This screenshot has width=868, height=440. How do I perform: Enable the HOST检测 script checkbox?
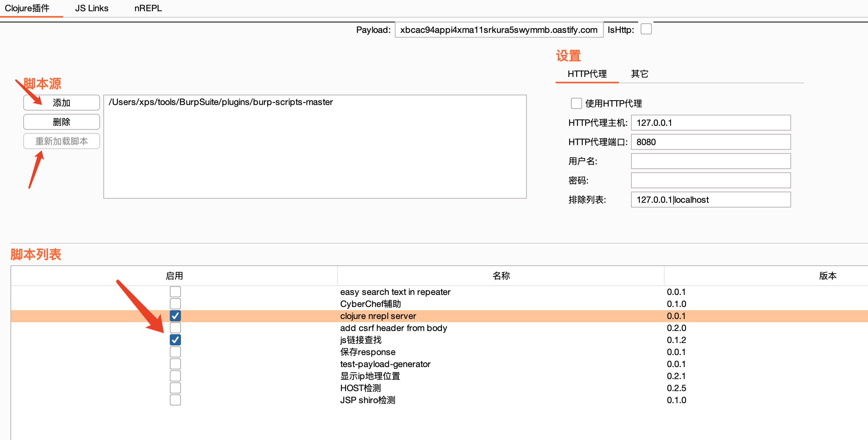point(175,388)
